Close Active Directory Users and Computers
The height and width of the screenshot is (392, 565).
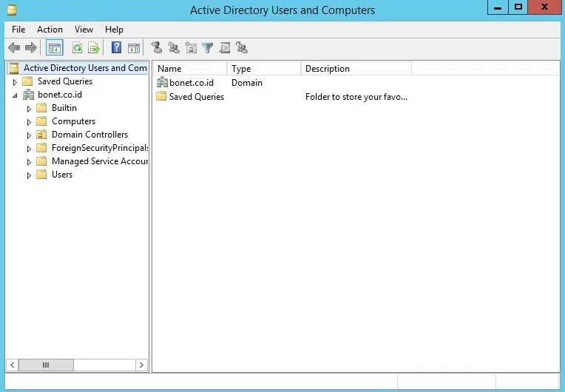pyautogui.click(x=544, y=7)
